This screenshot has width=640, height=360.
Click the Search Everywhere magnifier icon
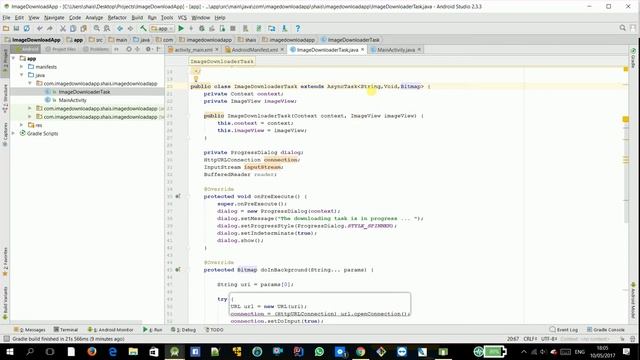click(x=622, y=28)
